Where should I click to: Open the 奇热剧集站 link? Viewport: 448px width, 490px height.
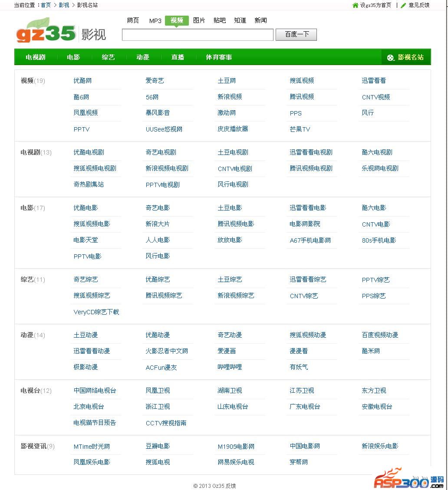[x=89, y=184]
